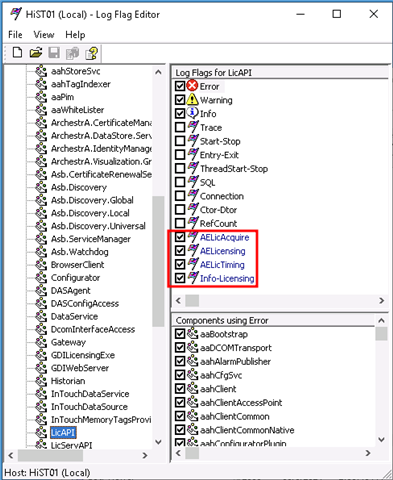Click the Help question mark toolbar icon
The height and width of the screenshot is (480, 393).
coord(91,53)
